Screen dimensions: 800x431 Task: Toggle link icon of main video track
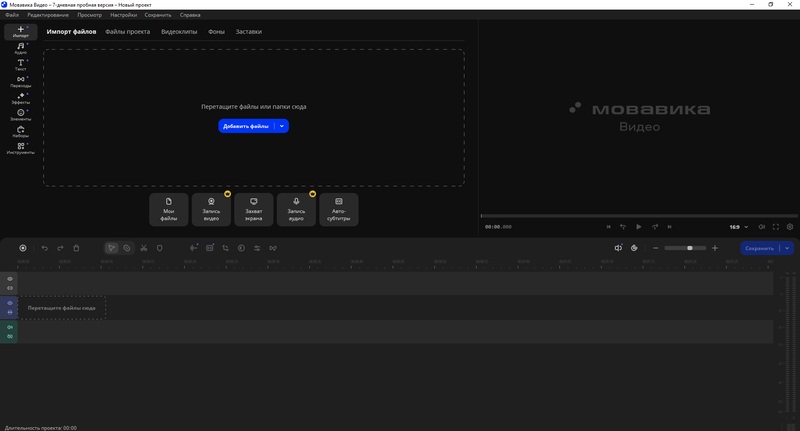point(10,312)
